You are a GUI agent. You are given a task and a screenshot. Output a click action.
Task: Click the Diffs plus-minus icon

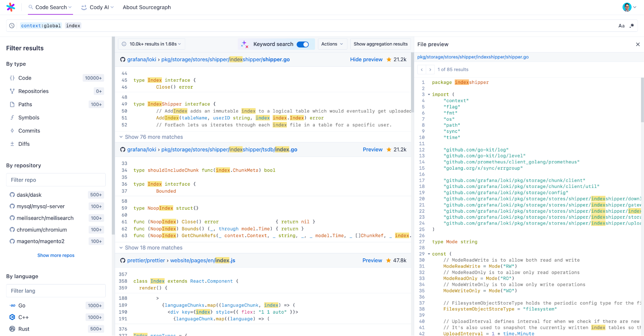[x=12, y=144]
